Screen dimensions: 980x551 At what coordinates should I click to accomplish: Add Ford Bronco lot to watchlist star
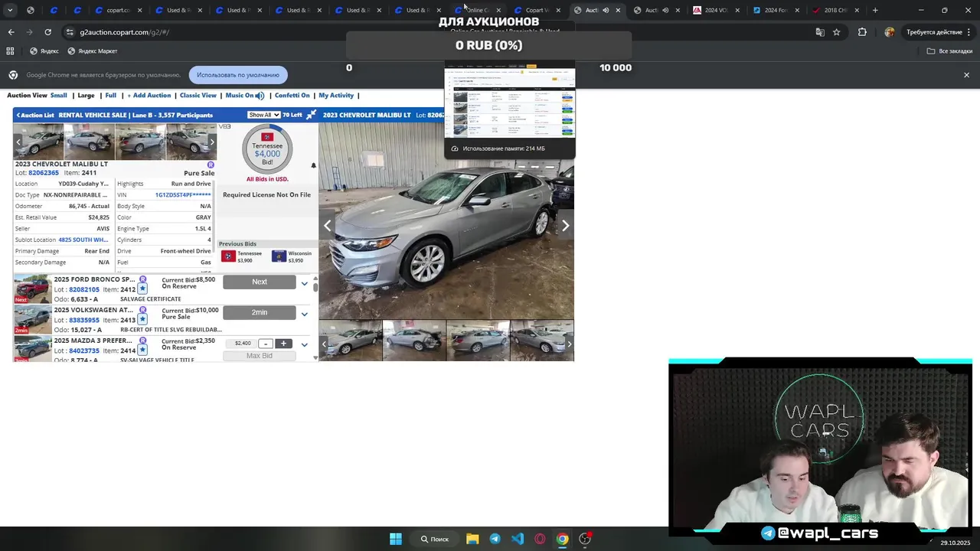click(142, 289)
